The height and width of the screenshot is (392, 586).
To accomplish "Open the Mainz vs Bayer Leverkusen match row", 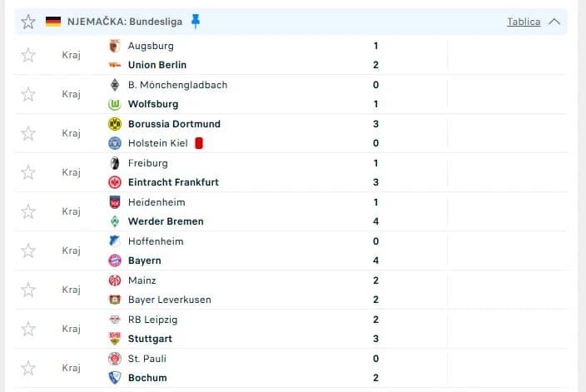I will click(x=290, y=290).
